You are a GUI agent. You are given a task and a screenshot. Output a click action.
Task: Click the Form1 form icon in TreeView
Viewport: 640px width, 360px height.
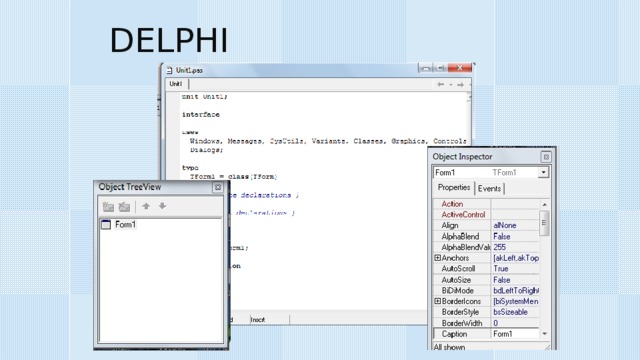106,224
